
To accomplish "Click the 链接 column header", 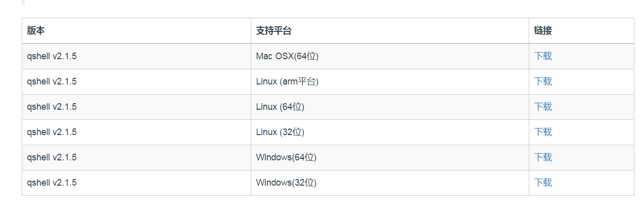I will coord(543,31).
